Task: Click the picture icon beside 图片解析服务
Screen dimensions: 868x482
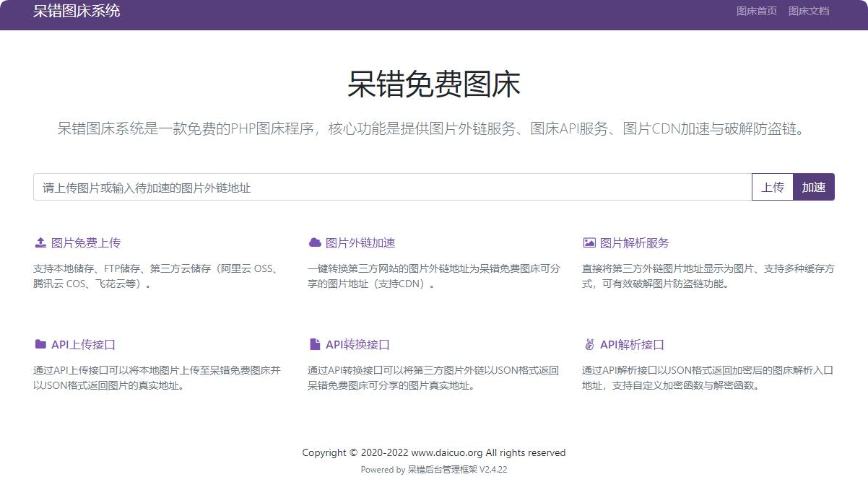Action: pyautogui.click(x=589, y=242)
